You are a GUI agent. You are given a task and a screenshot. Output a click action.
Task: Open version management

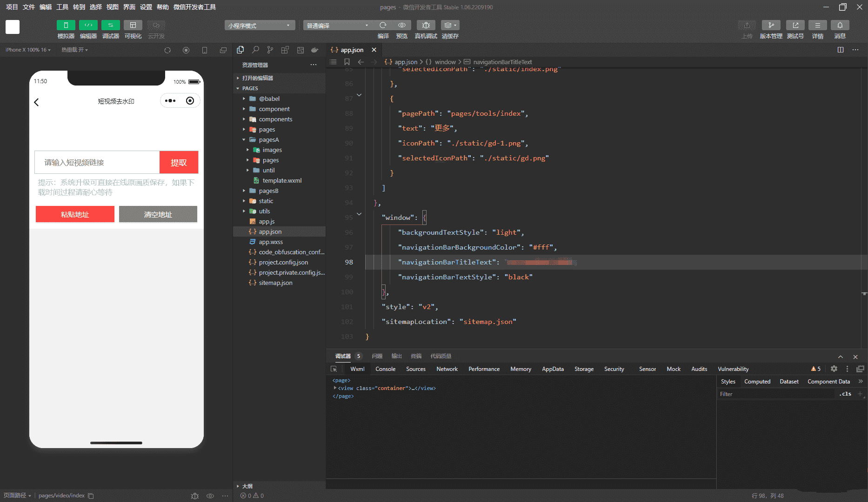[771, 26]
